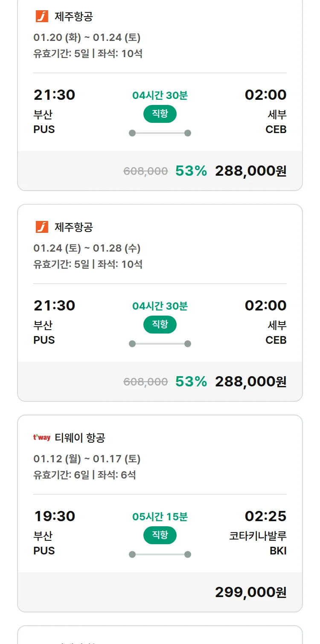Click the 티웨이 항공 airline name
320x644 pixels.
coord(80,438)
